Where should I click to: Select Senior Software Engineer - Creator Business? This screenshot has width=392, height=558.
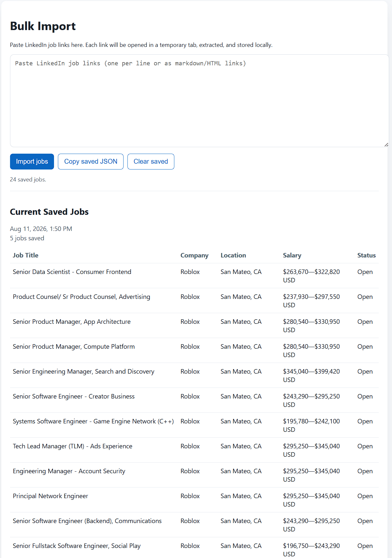click(74, 396)
